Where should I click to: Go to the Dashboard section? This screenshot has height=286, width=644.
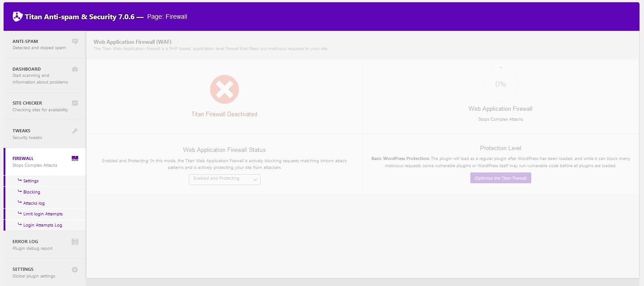[x=45, y=75]
